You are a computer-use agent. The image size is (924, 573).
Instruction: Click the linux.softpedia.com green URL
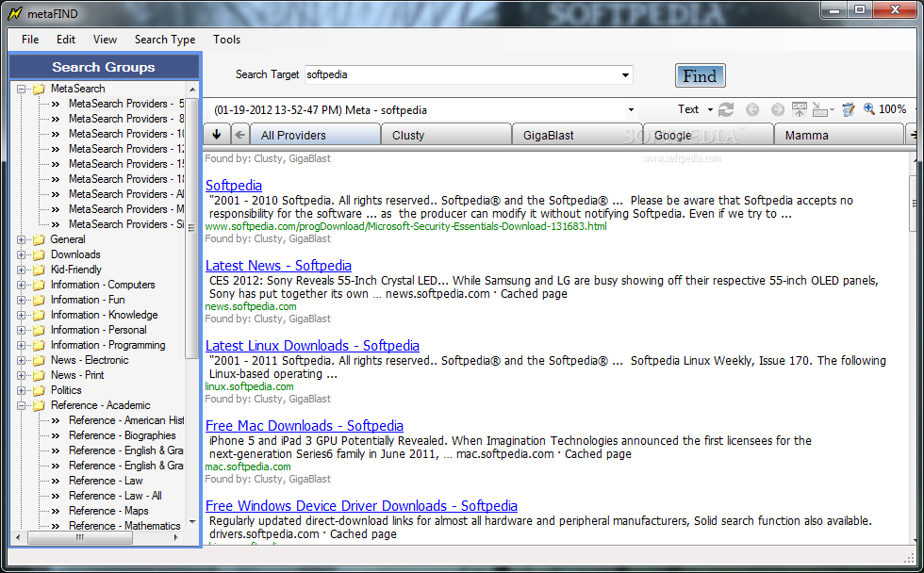[249, 387]
